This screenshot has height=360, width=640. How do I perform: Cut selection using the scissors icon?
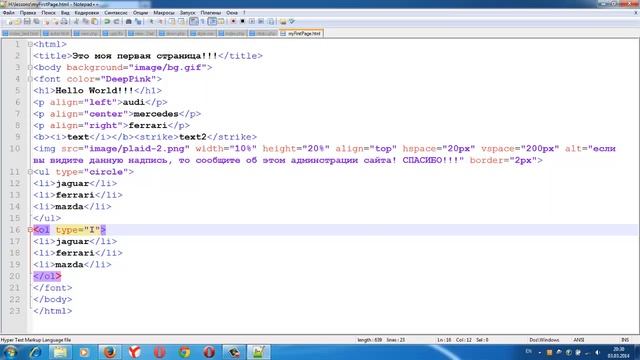tap(76, 21)
